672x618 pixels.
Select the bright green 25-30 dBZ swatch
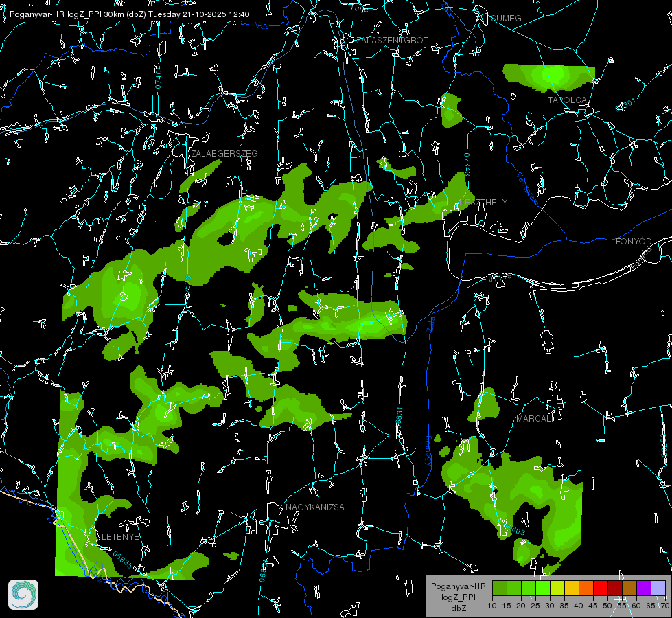click(x=542, y=588)
